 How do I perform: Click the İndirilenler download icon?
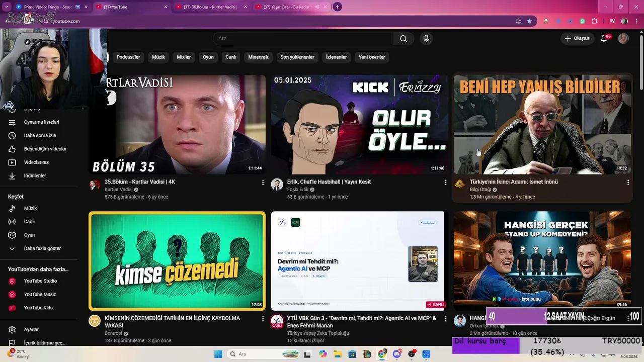12,176
